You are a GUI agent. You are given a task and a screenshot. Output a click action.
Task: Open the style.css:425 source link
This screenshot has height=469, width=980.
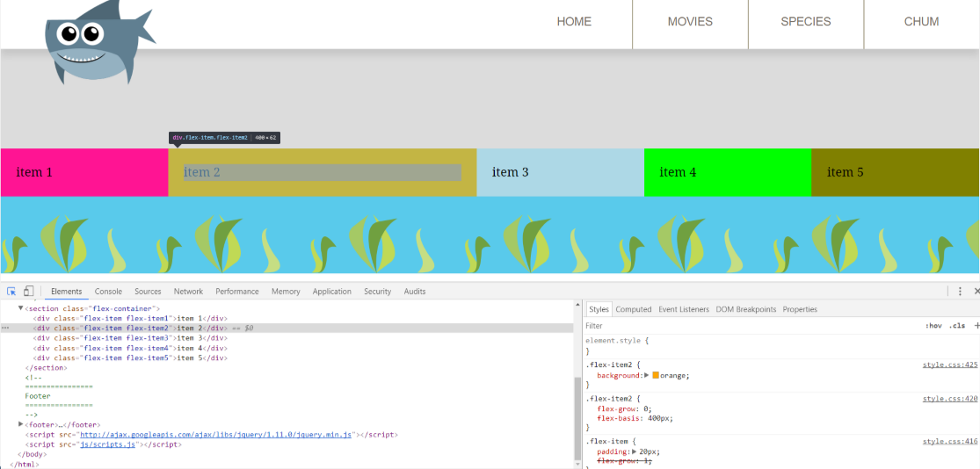(x=949, y=364)
